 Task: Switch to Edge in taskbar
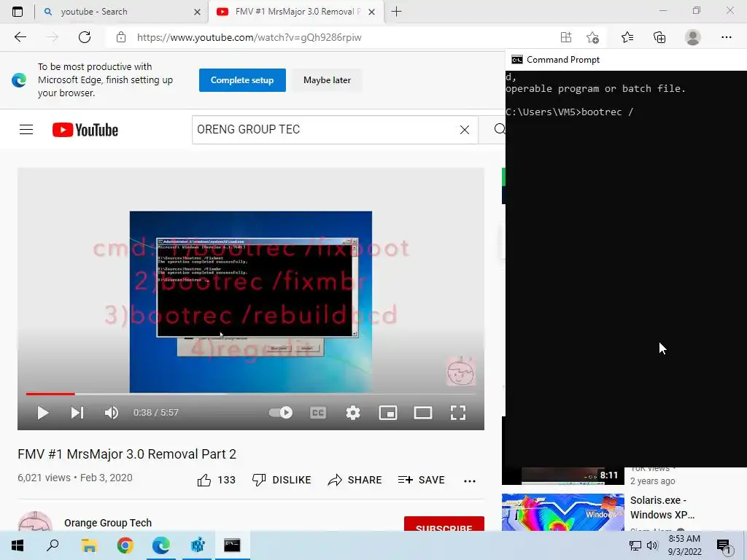click(161, 545)
